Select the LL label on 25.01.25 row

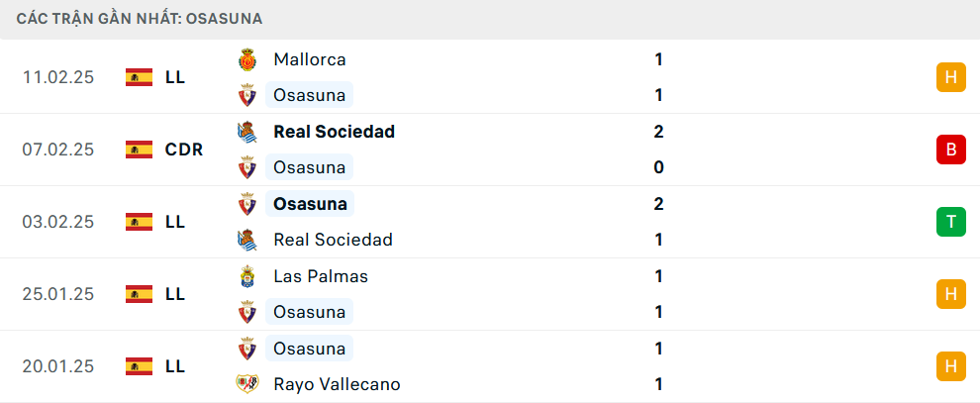(175, 294)
